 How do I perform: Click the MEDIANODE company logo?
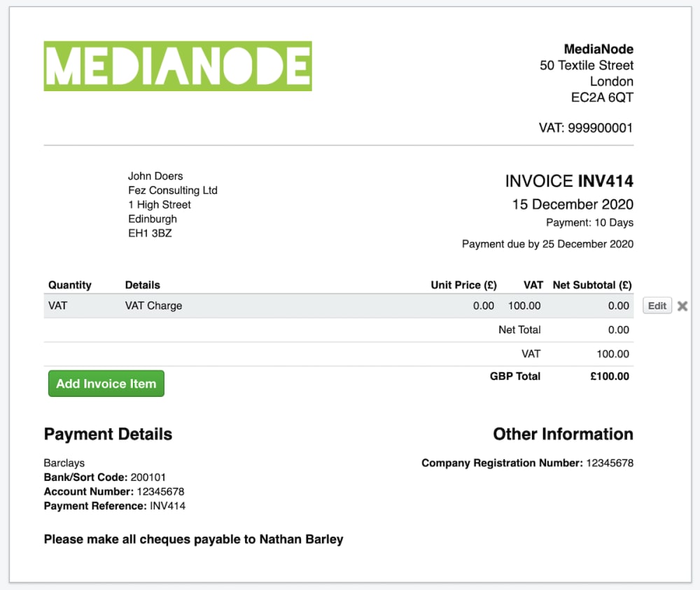click(x=178, y=66)
